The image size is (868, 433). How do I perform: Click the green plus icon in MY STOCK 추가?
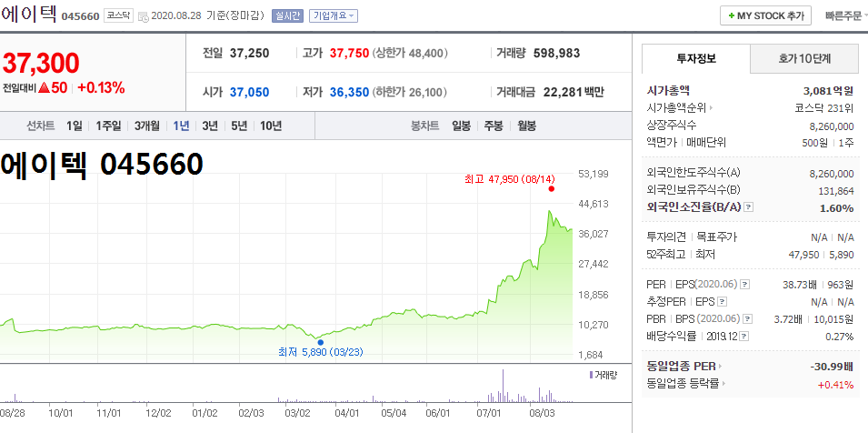point(732,15)
